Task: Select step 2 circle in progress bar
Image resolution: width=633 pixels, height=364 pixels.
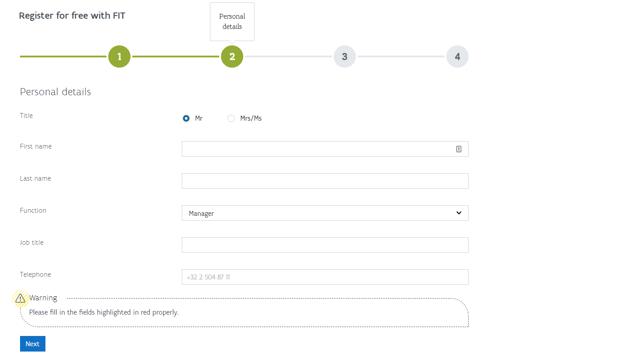Action: (232, 57)
